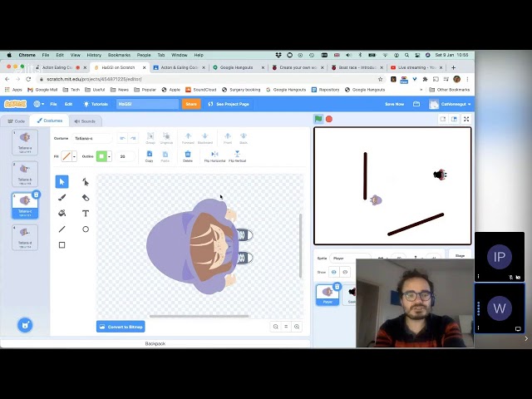The height and width of the screenshot is (399, 532).
Task: Open the Fill color dropdown
Action: [x=74, y=156]
